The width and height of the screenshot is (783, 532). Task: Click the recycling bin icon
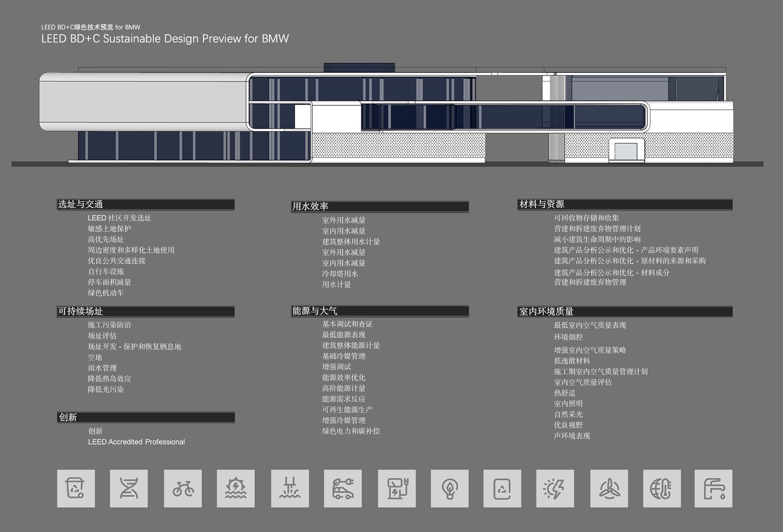coord(76,488)
